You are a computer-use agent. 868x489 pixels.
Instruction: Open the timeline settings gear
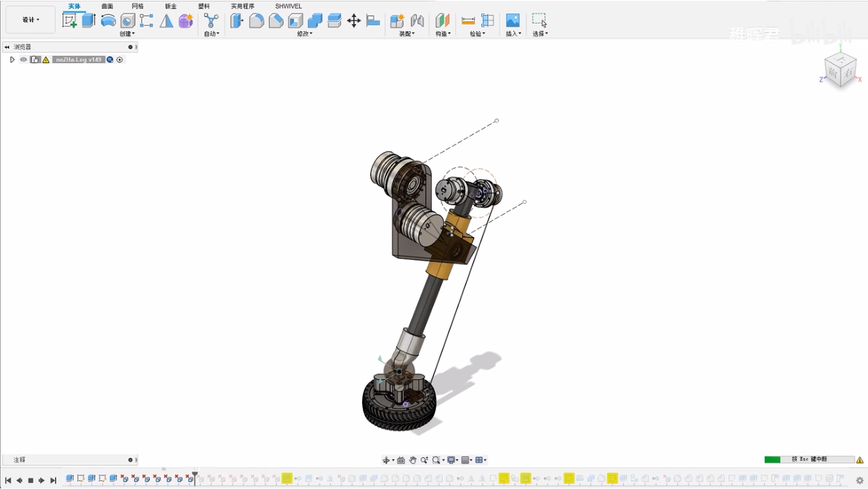coord(860,480)
